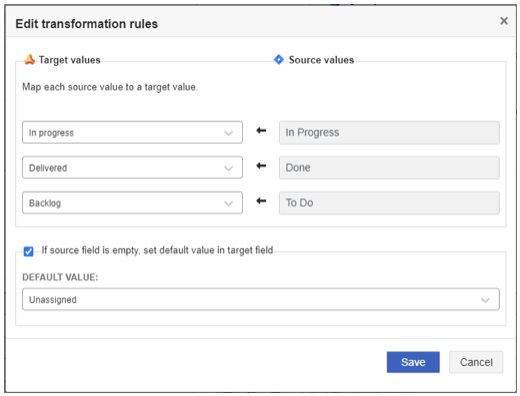Click the arrow beside In Progress source

261,131
